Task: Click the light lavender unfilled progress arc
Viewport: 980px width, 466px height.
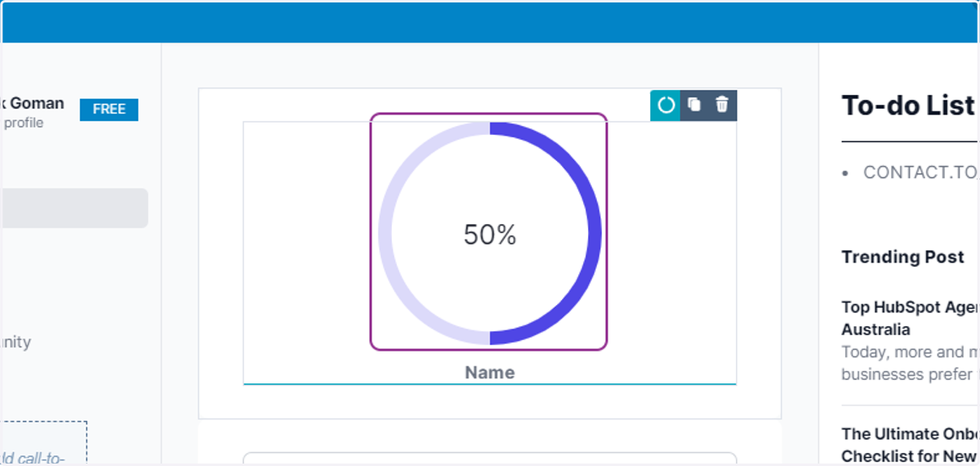Action: click(385, 234)
